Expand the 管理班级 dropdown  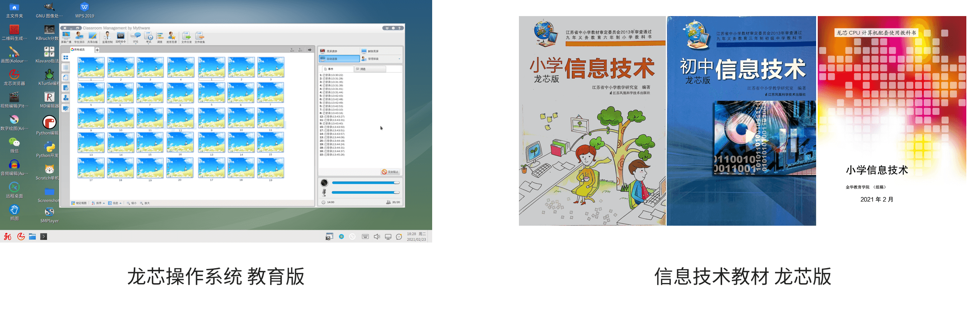click(x=399, y=59)
